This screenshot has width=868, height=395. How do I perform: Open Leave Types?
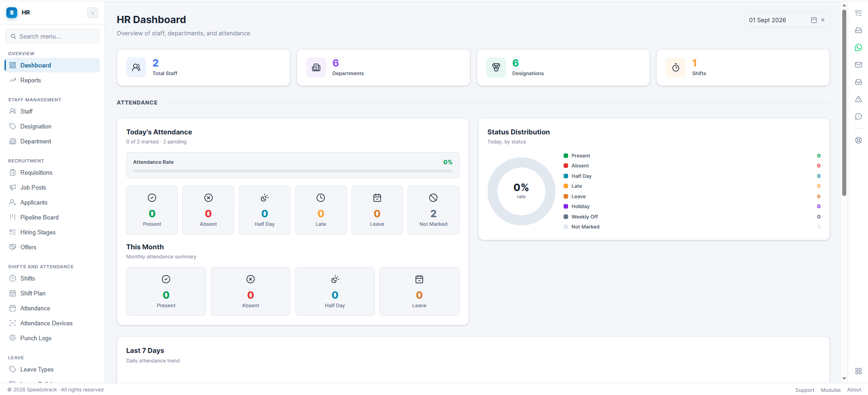pyautogui.click(x=52, y=369)
